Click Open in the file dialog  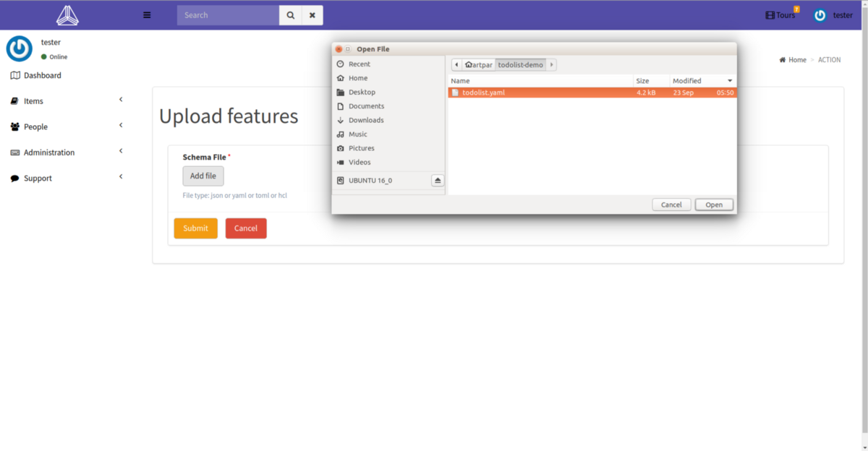tap(714, 205)
